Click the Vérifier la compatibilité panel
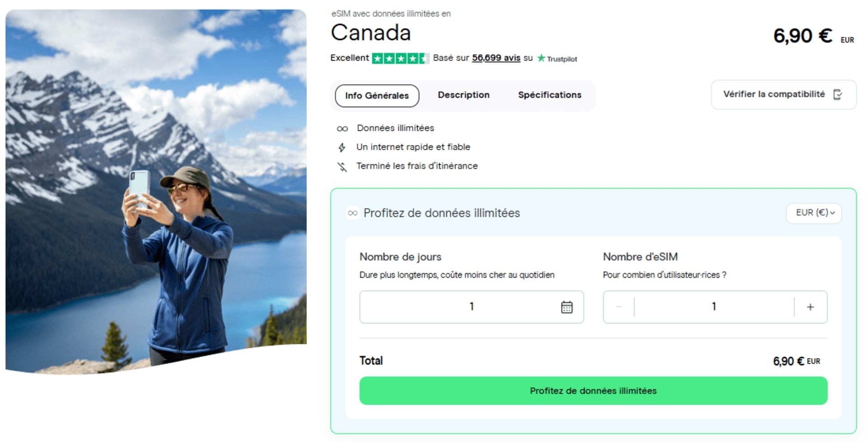 (x=783, y=95)
